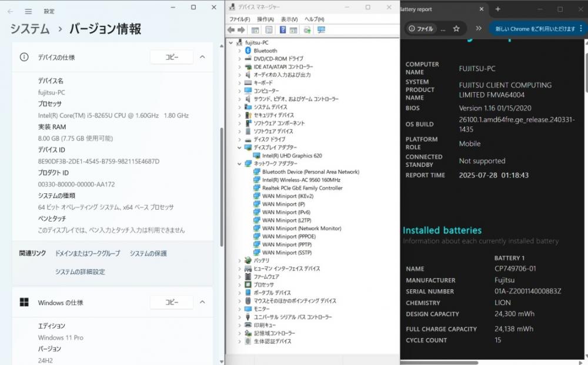Click Chrome's double-chevron overflow icon
Screen dimensions: 588x365
point(479,28)
